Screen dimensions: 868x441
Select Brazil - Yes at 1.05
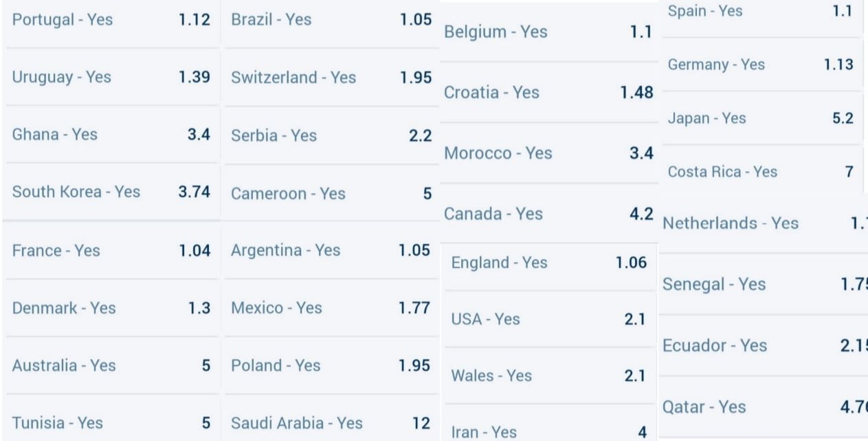tap(331, 20)
